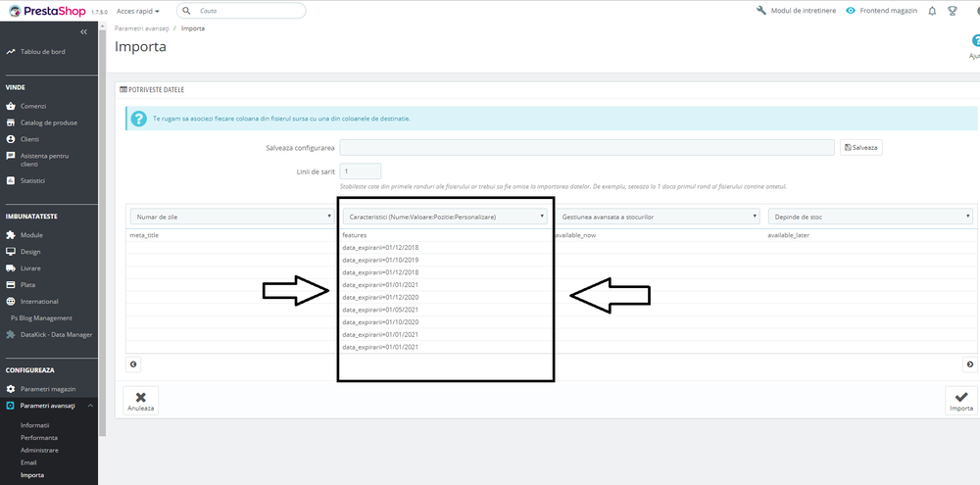Open Email submenu item

point(28,462)
